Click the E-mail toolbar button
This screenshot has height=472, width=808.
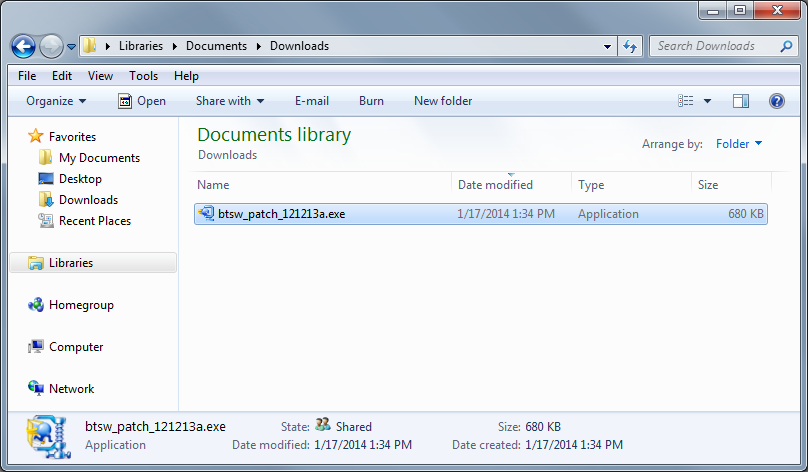click(x=312, y=101)
